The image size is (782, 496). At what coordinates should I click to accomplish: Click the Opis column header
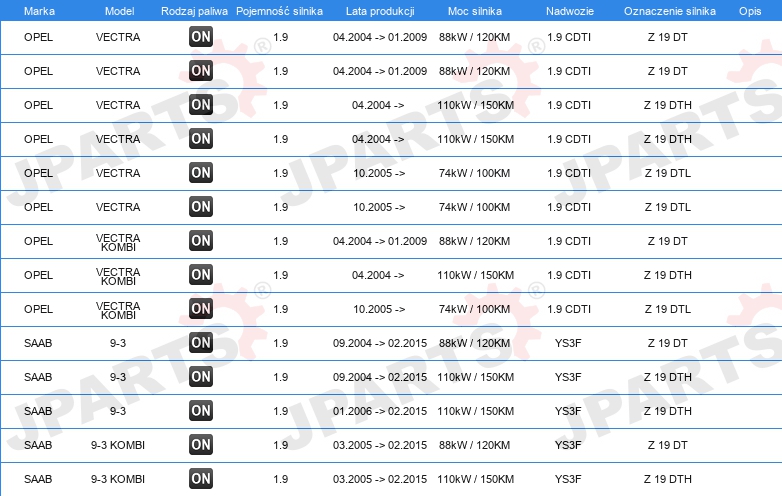pyautogui.click(x=750, y=11)
